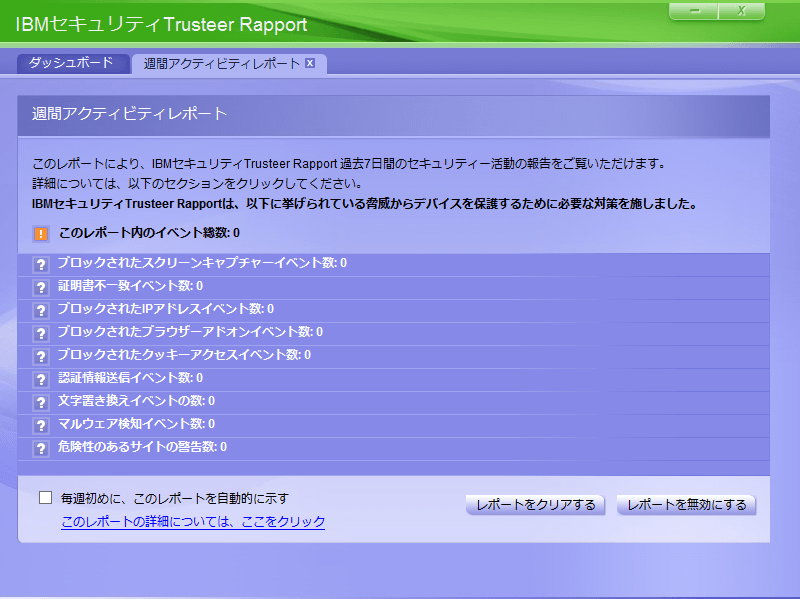Click help icon beside 証明書不一致イベント数

tap(41, 288)
